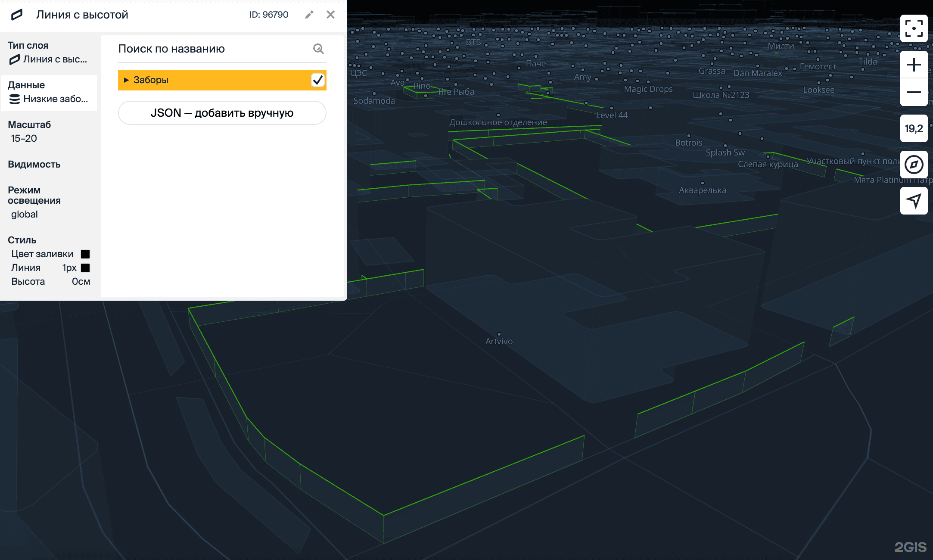This screenshot has height=560, width=933.
Task: Click the Цвет заливки color swatch
Action: click(x=85, y=254)
